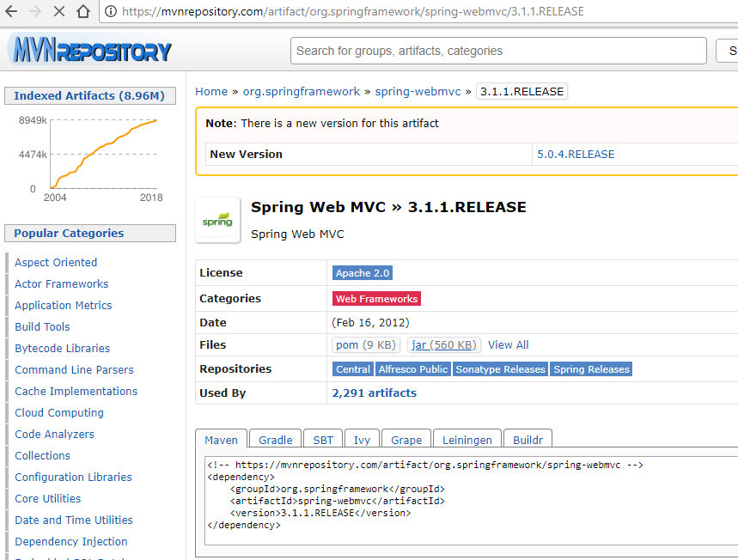Switch to the Leiningen tab
Viewport: 738px width, 560px height.
tap(467, 440)
